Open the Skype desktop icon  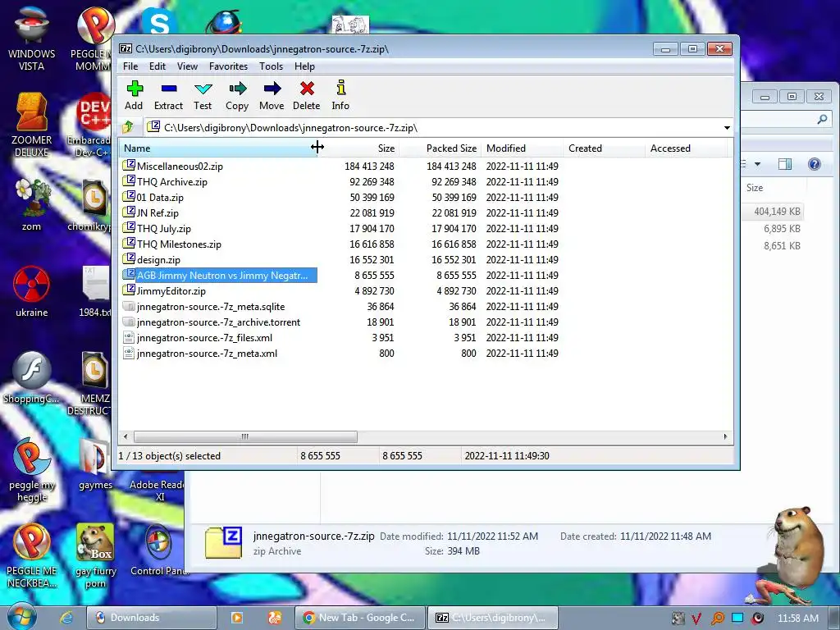pyautogui.click(x=159, y=21)
